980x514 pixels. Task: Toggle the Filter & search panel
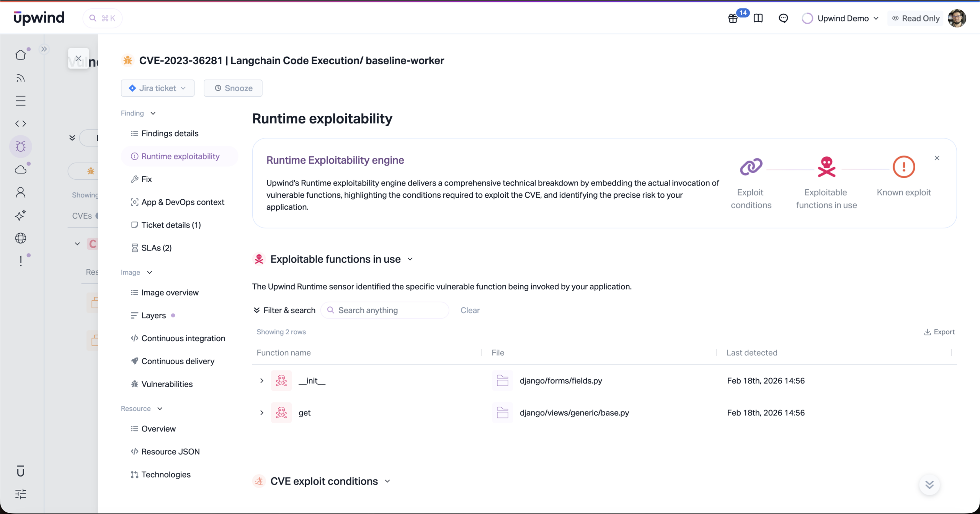pyautogui.click(x=284, y=310)
